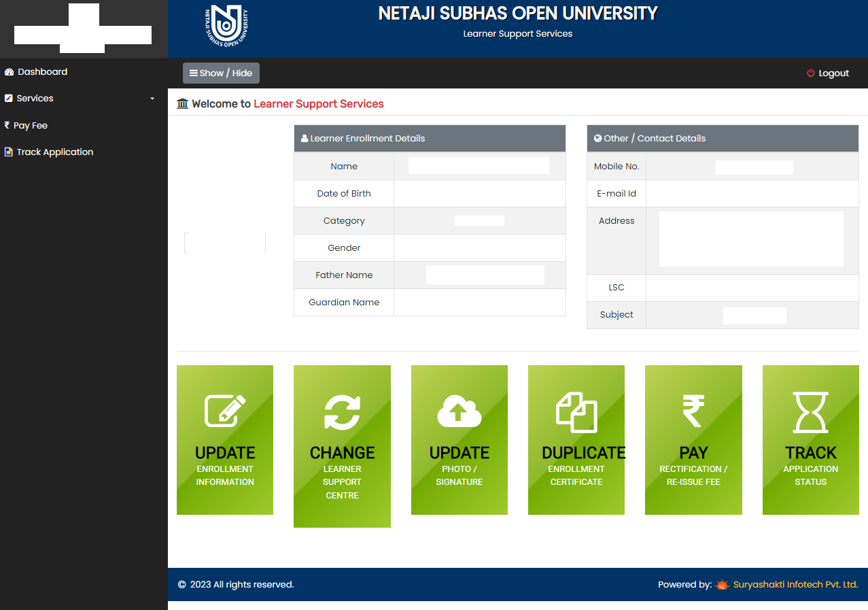Open Change Learner Support Centre tile

(342, 446)
